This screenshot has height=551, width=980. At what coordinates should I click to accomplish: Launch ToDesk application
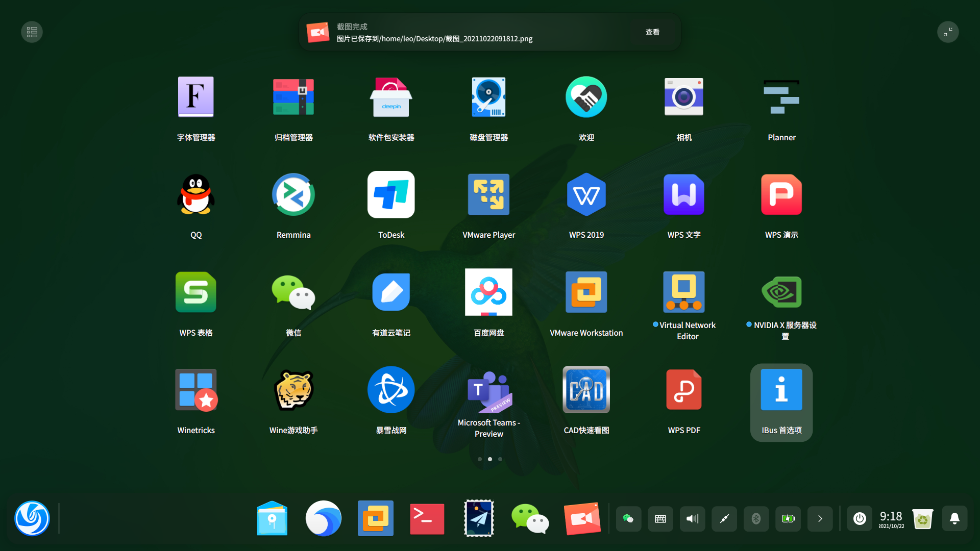(391, 195)
